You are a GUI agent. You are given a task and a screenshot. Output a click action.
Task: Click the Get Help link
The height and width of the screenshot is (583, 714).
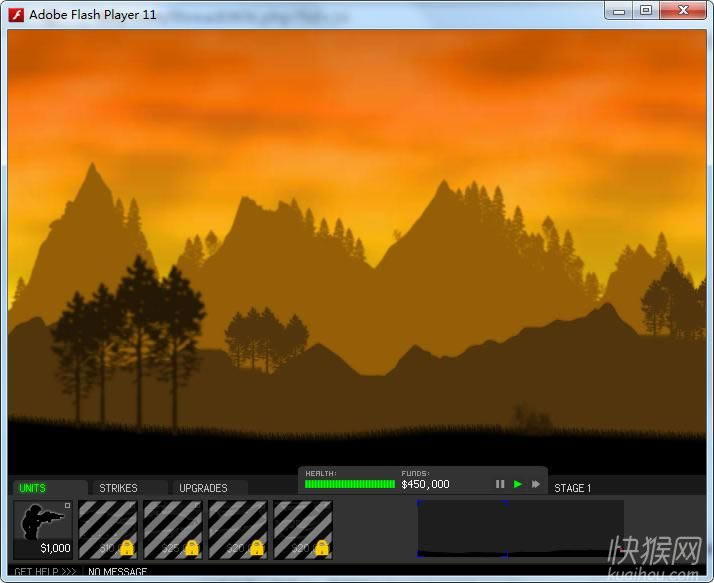tap(45, 573)
